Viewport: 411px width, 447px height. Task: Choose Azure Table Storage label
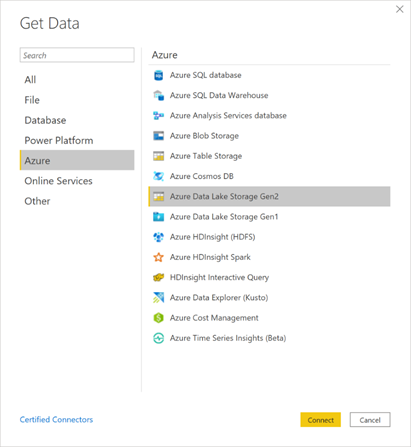click(206, 156)
